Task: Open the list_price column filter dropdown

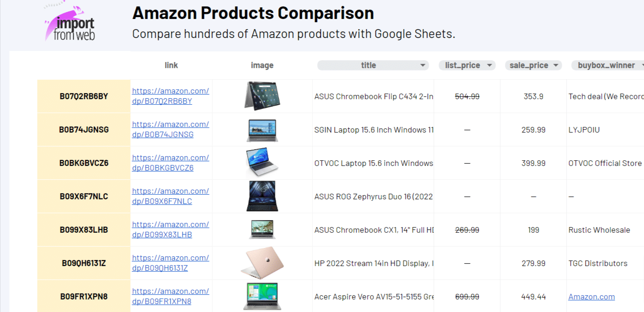Action: coord(489,65)
